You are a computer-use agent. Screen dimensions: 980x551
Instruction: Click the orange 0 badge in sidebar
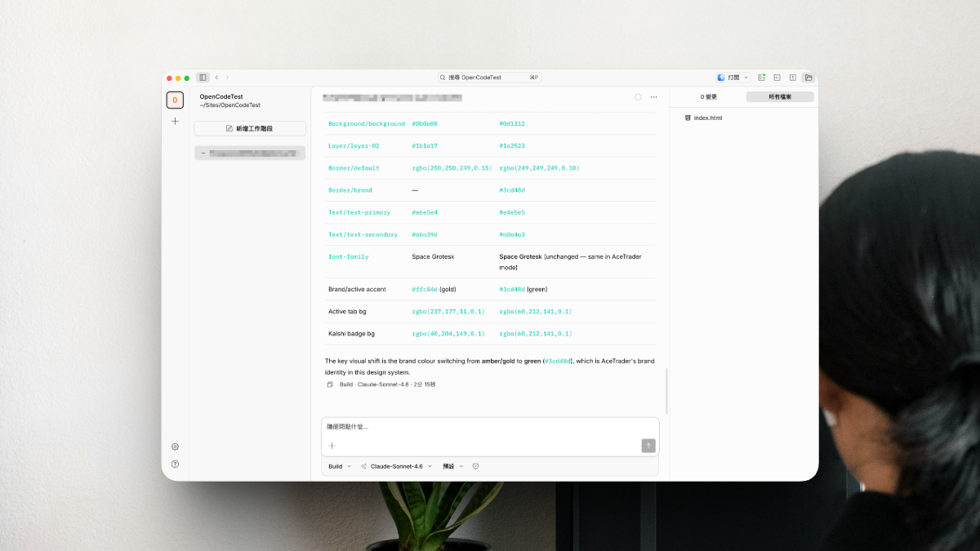click(175, 100)
